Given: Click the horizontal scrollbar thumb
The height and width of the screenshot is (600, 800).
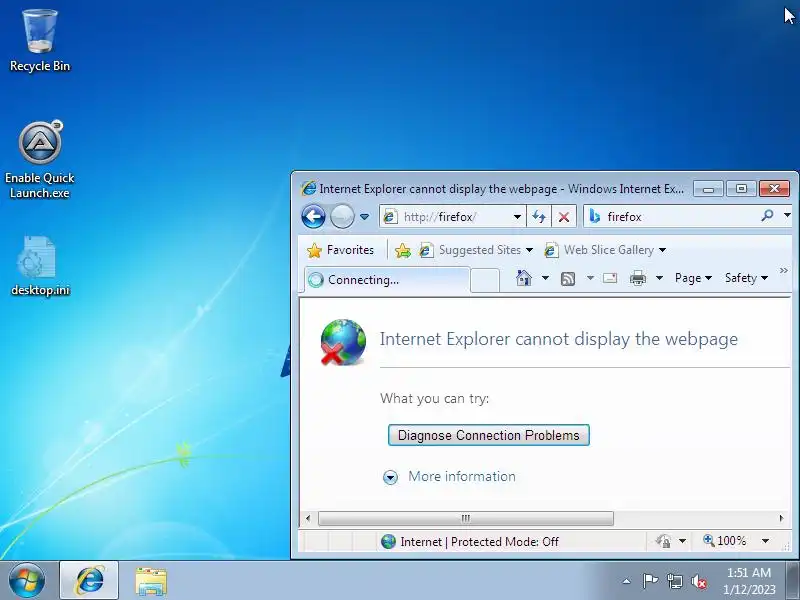Looking at the screenshot, I should pos(466,518).
